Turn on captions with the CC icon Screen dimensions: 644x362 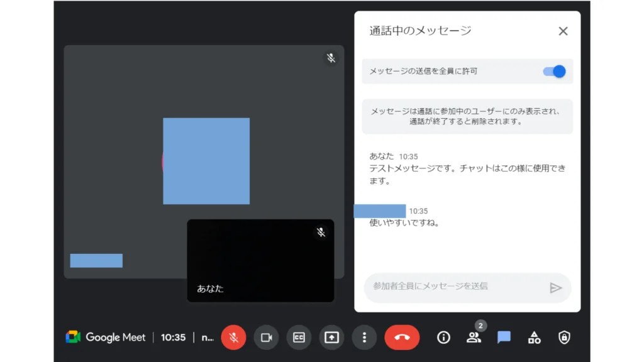pos(299,337)
